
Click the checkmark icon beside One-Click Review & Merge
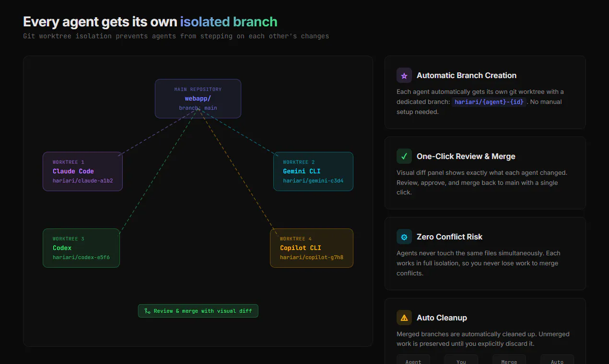[x=404, y=156]
